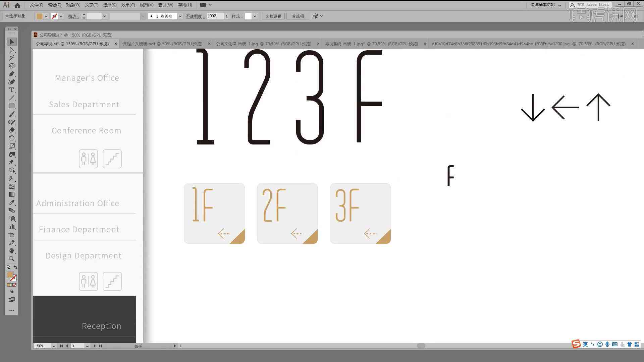Viewport: 644px width, 362px height.
Task: Close the 公司导视.ai document tab
Action: tap(116, 44)
